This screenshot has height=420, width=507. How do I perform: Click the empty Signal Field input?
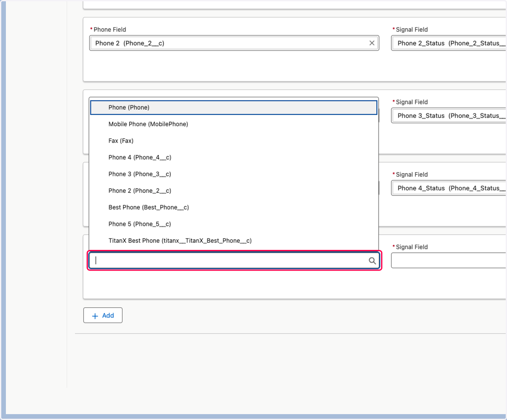pos(449,261)
